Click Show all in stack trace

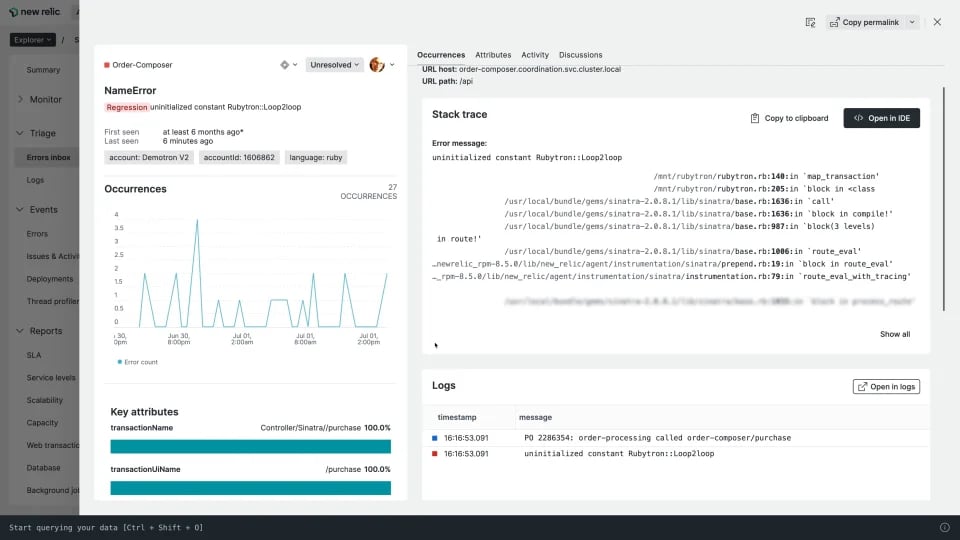pos(894,334)
